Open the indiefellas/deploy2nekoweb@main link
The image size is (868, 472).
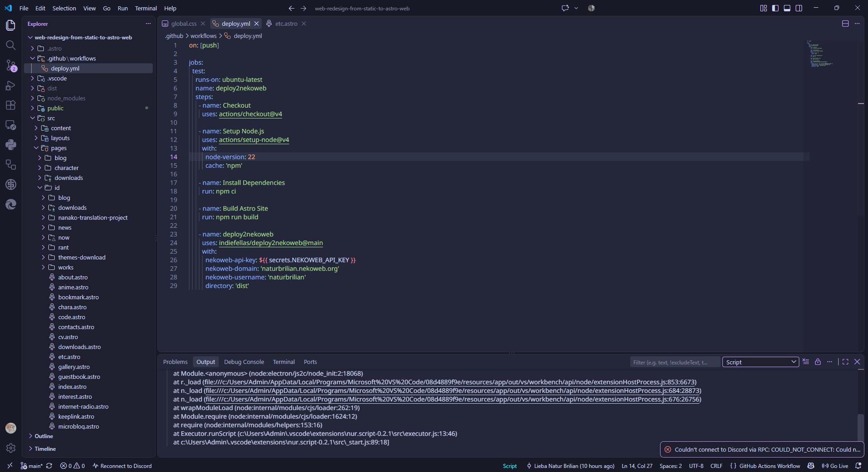[271, 243]
